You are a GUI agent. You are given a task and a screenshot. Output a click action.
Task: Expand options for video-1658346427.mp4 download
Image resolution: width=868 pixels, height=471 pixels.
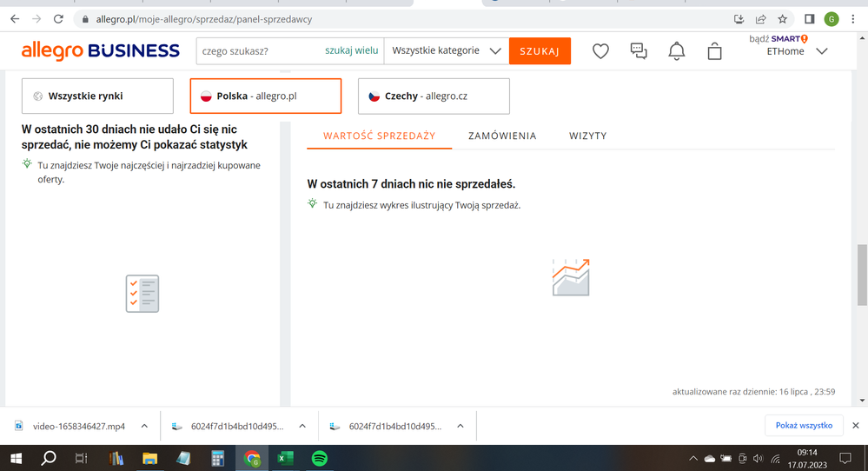coord(144,426)
